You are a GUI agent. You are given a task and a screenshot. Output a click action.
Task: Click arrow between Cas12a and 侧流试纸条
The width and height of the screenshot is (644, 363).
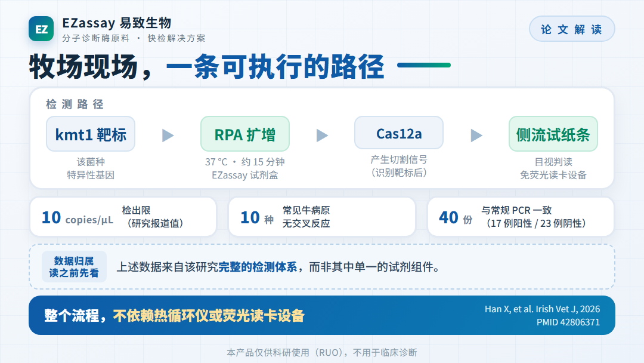click(x=476, y=136)
